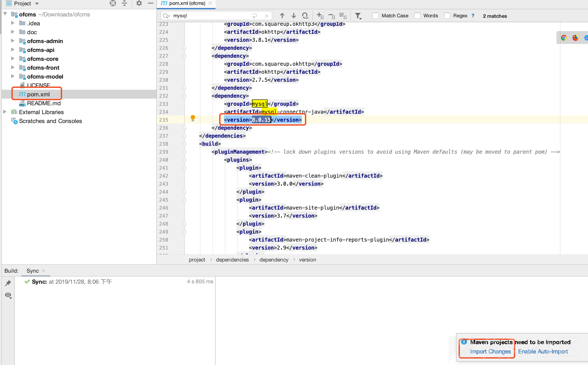Open Project panel settings gear
588x365 pixels.
(x=139, y=3)
